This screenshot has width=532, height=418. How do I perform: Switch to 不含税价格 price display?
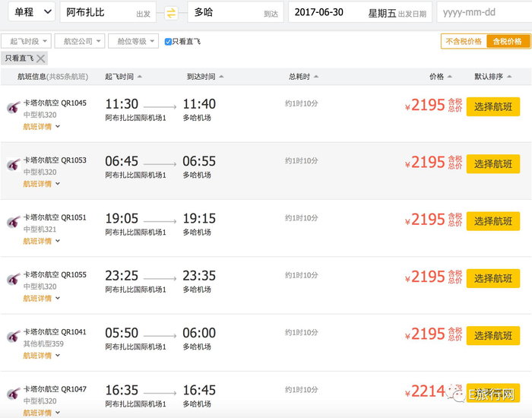tap(464, 42)
